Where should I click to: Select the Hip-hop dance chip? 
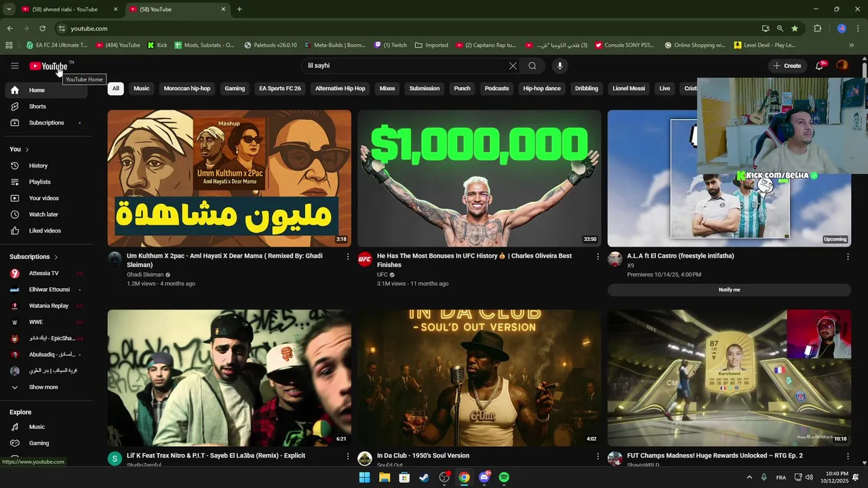542,88
